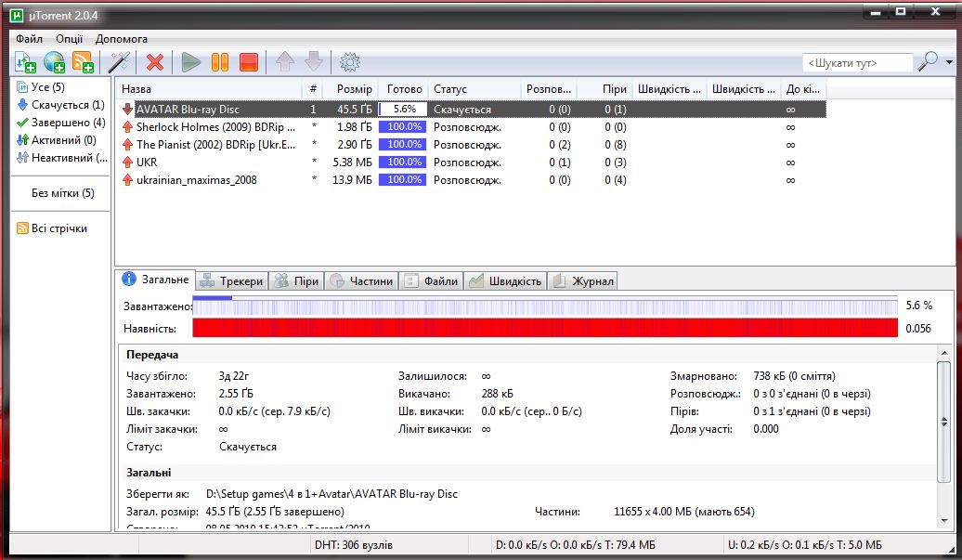The image size is (962, 560).
Task: Click the search field 'Шукати тут'
Action: coord(858,62)
